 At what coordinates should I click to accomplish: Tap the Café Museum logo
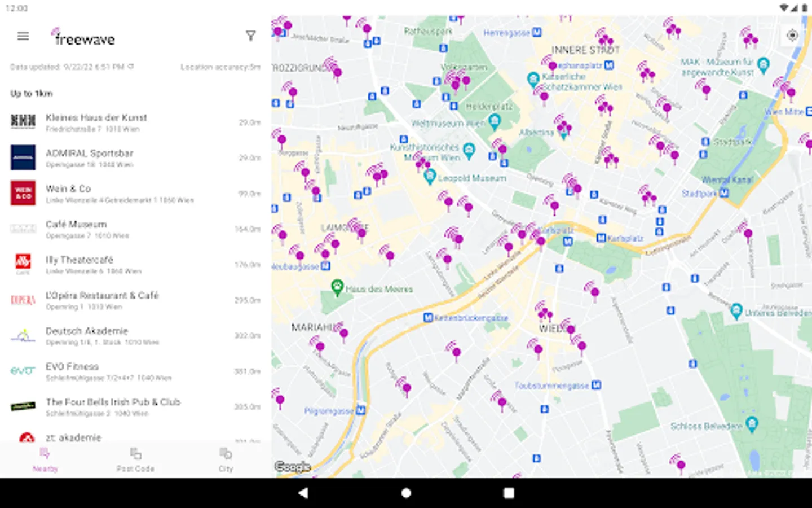tap(23, 229)
